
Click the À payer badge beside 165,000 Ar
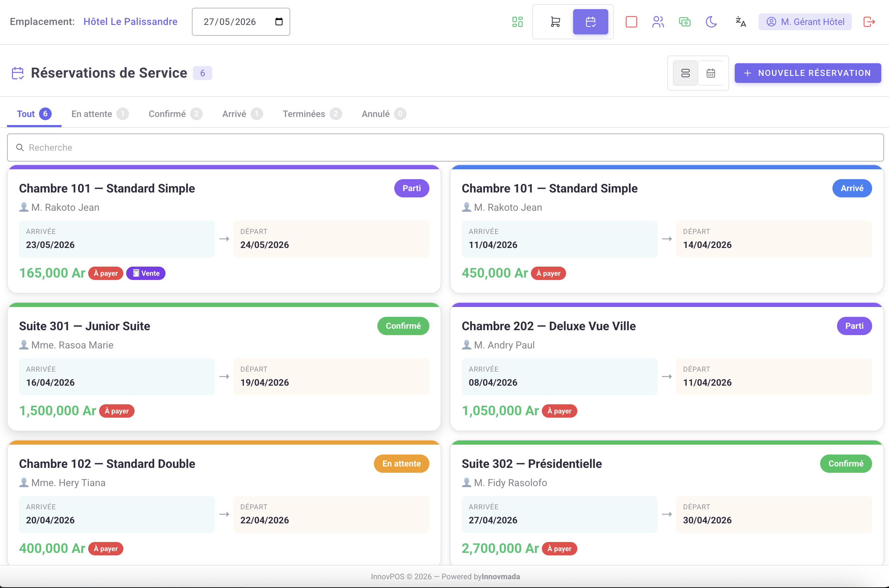tap(106, 273)
